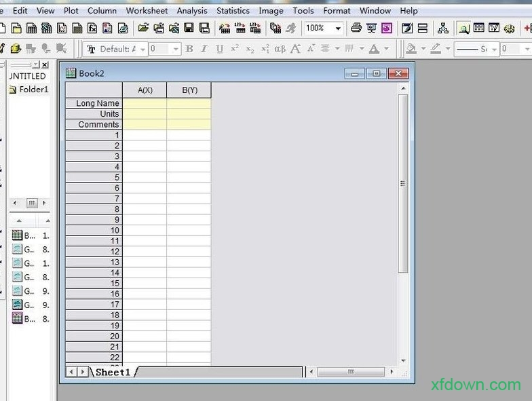
Task: Click the New Workbook grid icon
Action: (31, 28)
